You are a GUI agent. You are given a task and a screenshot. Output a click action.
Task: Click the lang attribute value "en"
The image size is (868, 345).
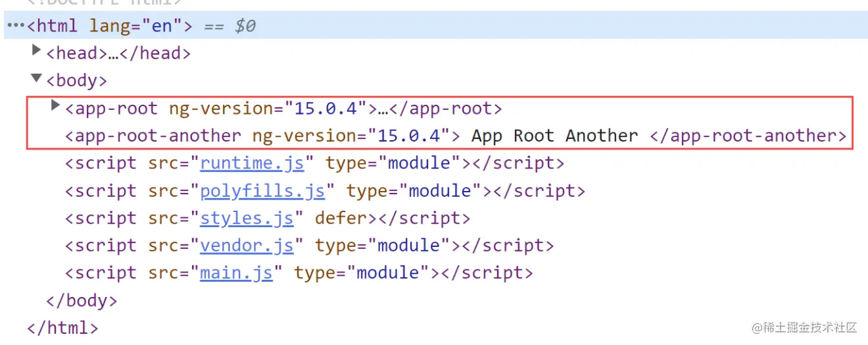[162, 26]
